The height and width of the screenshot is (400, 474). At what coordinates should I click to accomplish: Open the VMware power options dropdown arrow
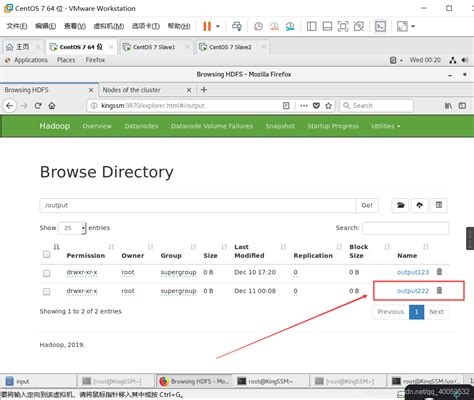click(x=218, y=26)
